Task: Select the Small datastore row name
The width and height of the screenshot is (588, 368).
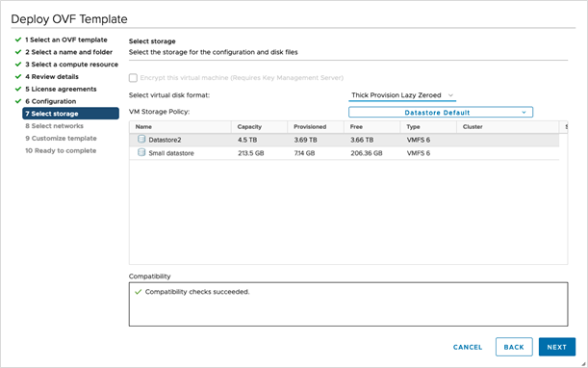Action: tap(171, 153)
